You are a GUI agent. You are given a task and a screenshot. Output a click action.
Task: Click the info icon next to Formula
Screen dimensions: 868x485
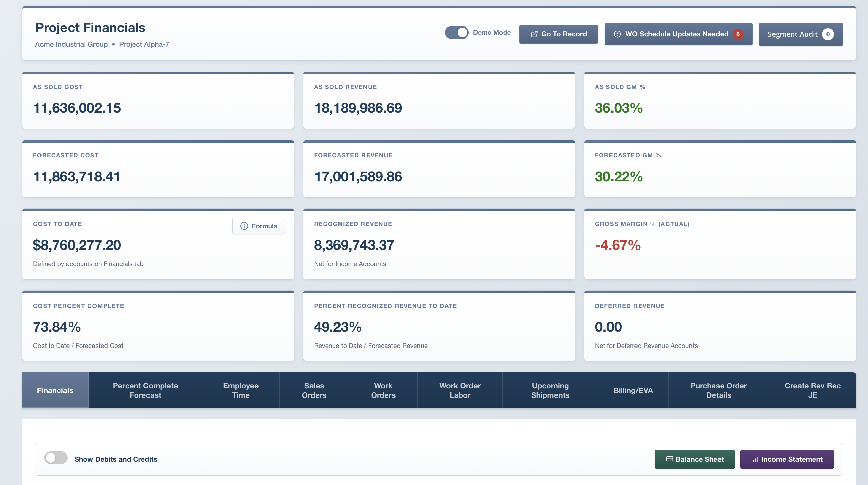point(244,226)
